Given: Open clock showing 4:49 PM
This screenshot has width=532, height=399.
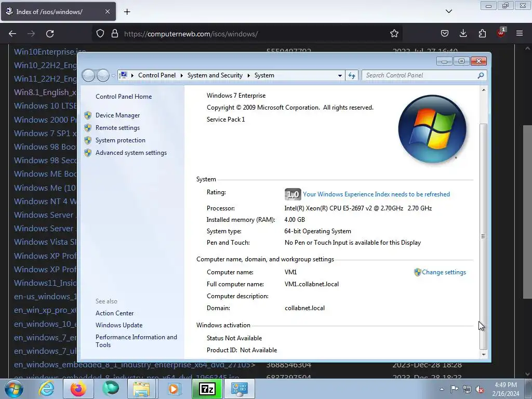Looking at the screenshot, I should [x=506, y=389].
